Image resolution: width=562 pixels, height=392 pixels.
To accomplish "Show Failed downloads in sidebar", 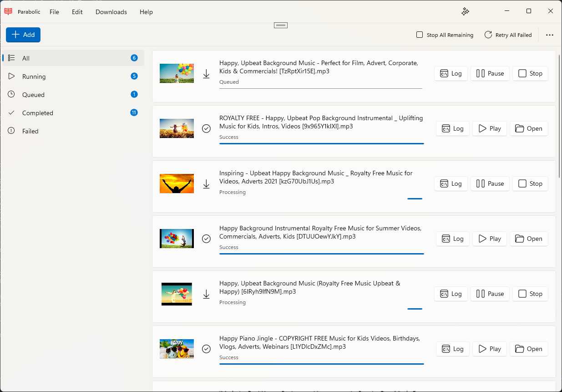I will [x=73, y=131].
